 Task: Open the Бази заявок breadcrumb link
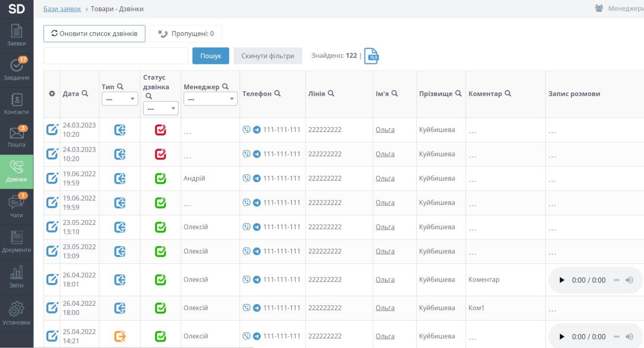62,9
